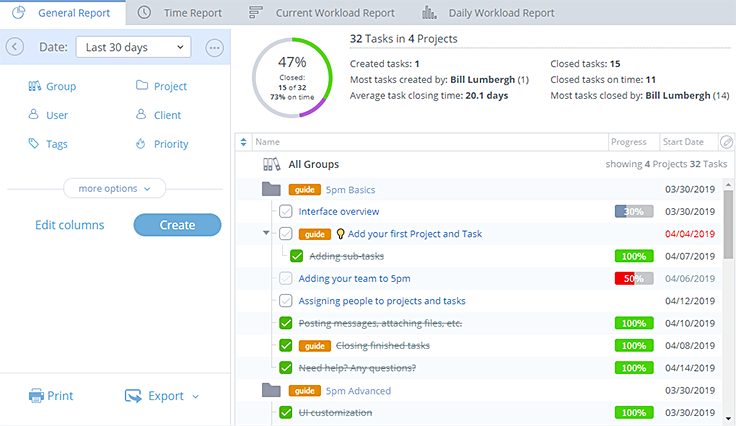Open the three-dots date options button
The width and height of the screenshot is (736, 426).
coord(213,47)
